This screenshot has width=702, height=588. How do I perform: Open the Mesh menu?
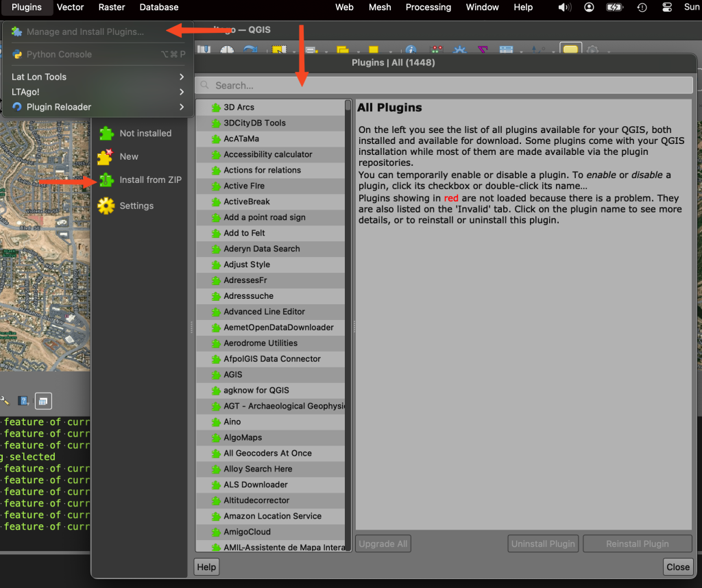point(380,7)
